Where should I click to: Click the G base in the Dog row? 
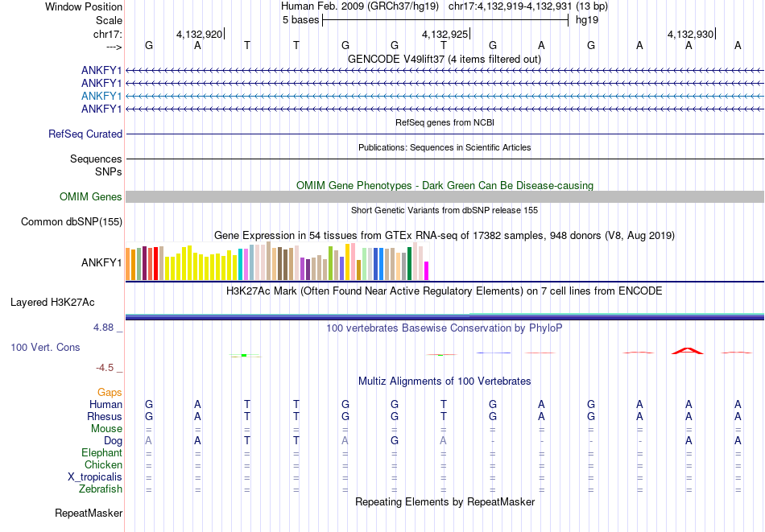click(395, 441)
